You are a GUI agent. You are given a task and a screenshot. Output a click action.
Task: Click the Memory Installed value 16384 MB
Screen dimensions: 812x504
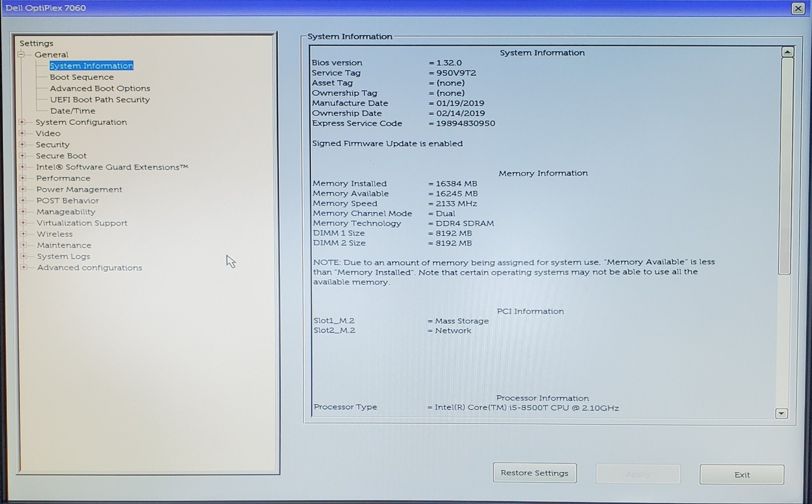tap(456, 184)
